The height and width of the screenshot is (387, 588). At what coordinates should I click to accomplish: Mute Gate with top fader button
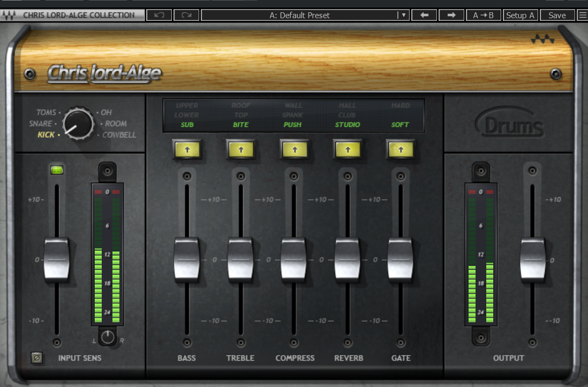click(x=401, y=176)
